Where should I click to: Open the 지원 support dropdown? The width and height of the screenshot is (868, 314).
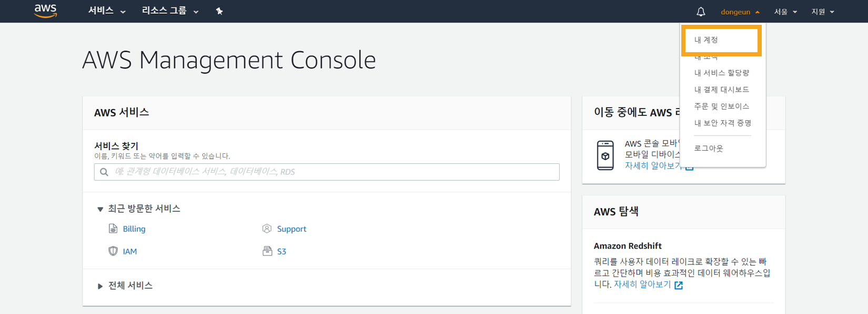pos(823,12)
